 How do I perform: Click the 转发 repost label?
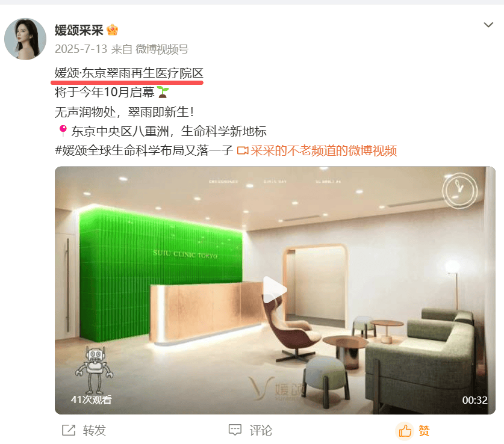tap(94, 430)
